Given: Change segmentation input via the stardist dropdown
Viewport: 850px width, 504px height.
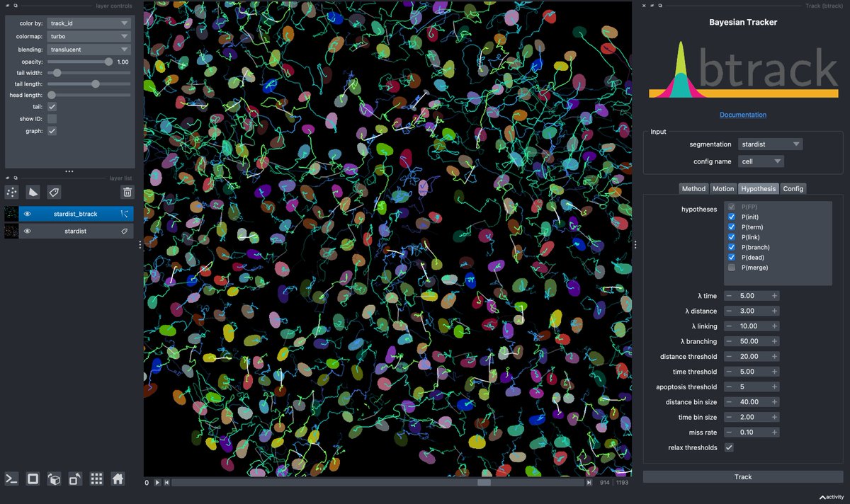Looking at the screenshot, I should (x=770, y=144).
